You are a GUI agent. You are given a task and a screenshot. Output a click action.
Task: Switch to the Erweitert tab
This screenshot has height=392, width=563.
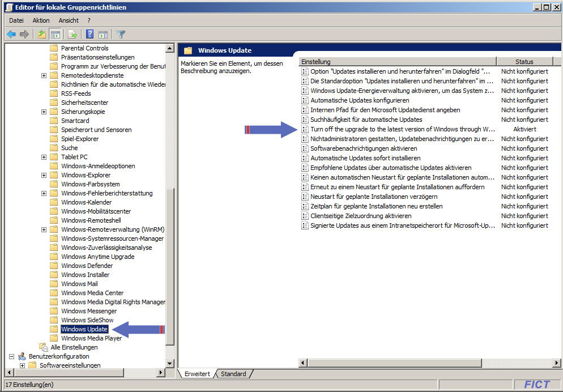[197, 374]
